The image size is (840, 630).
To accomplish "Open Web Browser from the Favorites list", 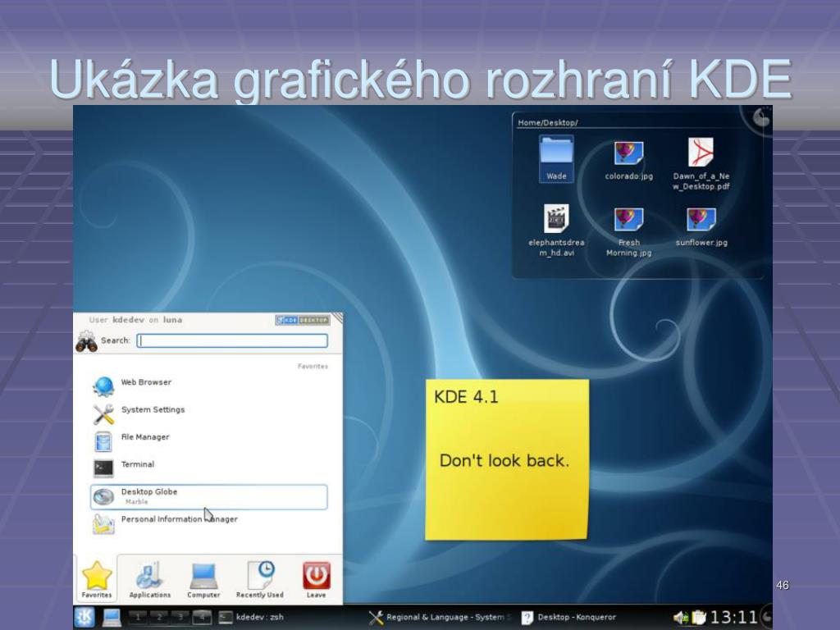I will pyautogui.click(x=209, y=386).
